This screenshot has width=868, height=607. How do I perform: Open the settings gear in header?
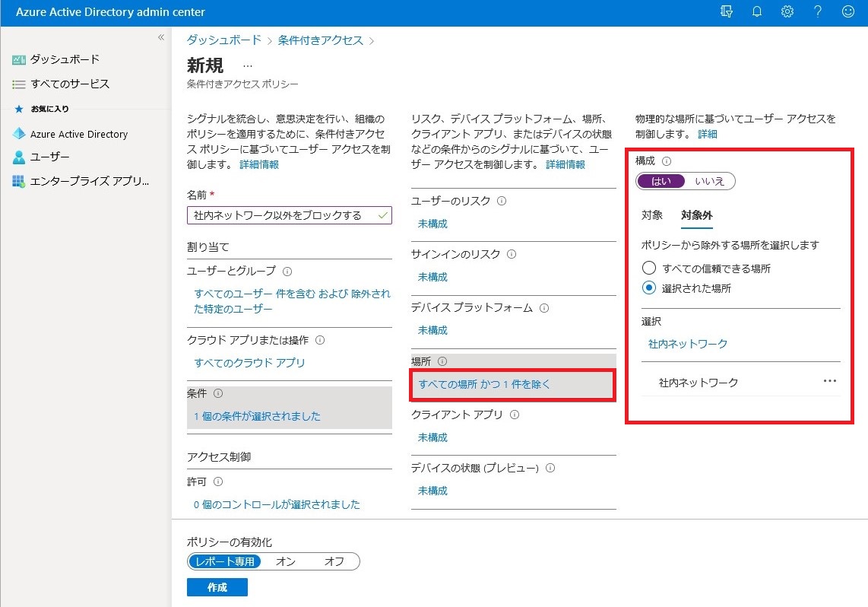pos(787,11)
